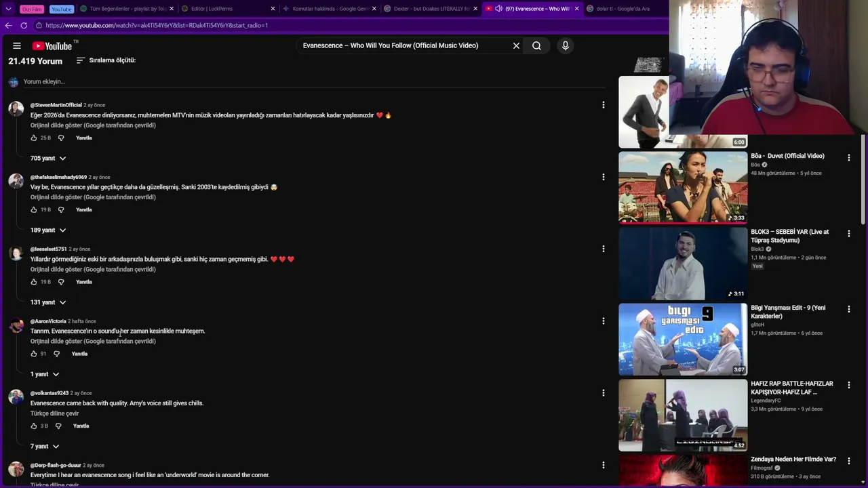Open the comment sort order menu

click(106, 60)
